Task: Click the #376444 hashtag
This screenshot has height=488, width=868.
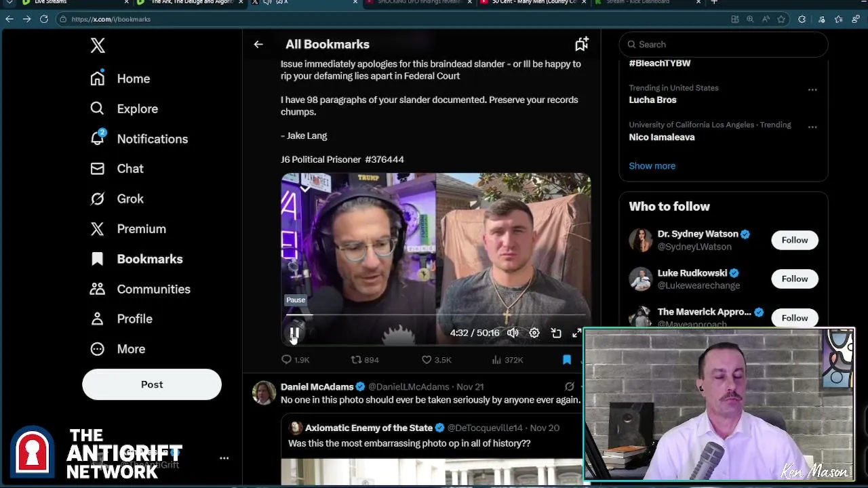Action: pos(384,159)
